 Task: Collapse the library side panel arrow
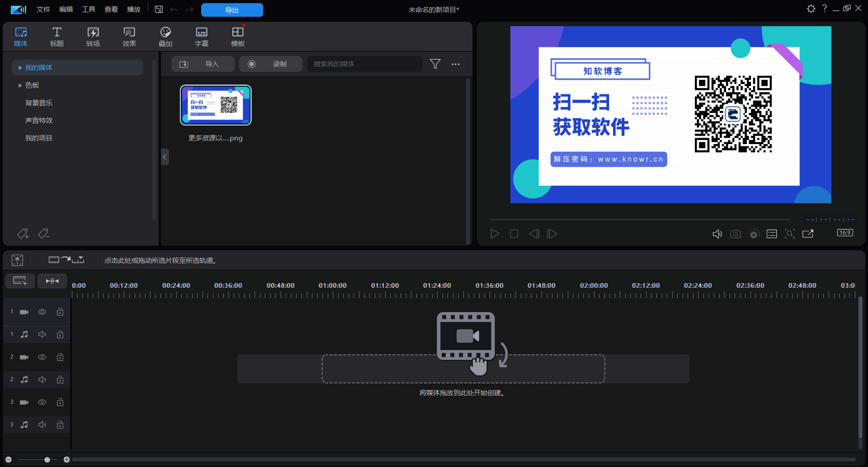(165, 157)
